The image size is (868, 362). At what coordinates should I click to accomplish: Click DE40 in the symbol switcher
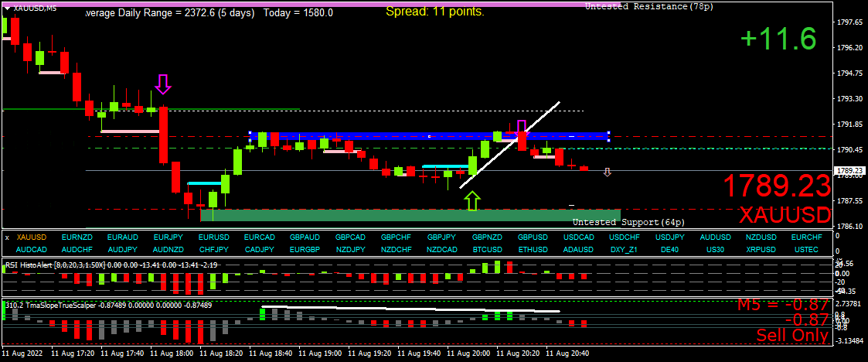pyautogui.click(x=670, y=250)
